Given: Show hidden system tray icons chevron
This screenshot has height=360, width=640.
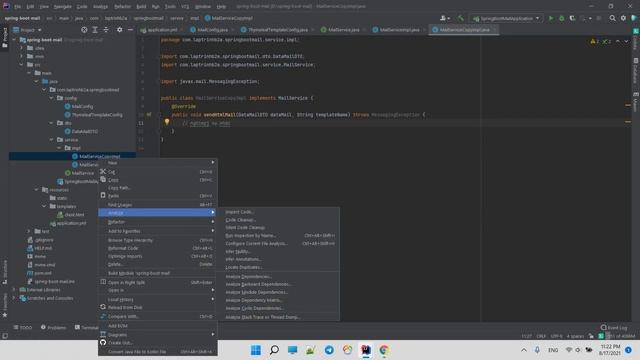Looking at the screenshot, I should pyautogui.click(x=524, y=350).
